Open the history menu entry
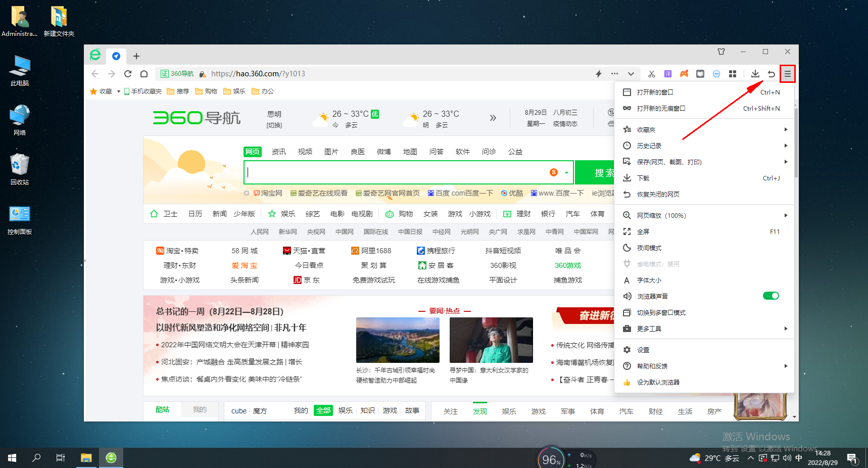The image size is (868, 468). click(x=704, y=146)
